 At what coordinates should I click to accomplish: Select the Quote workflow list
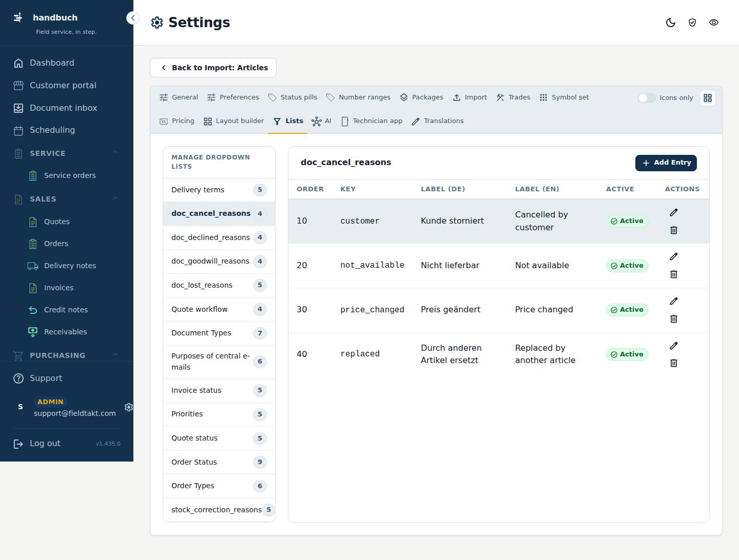pos(219,309)
